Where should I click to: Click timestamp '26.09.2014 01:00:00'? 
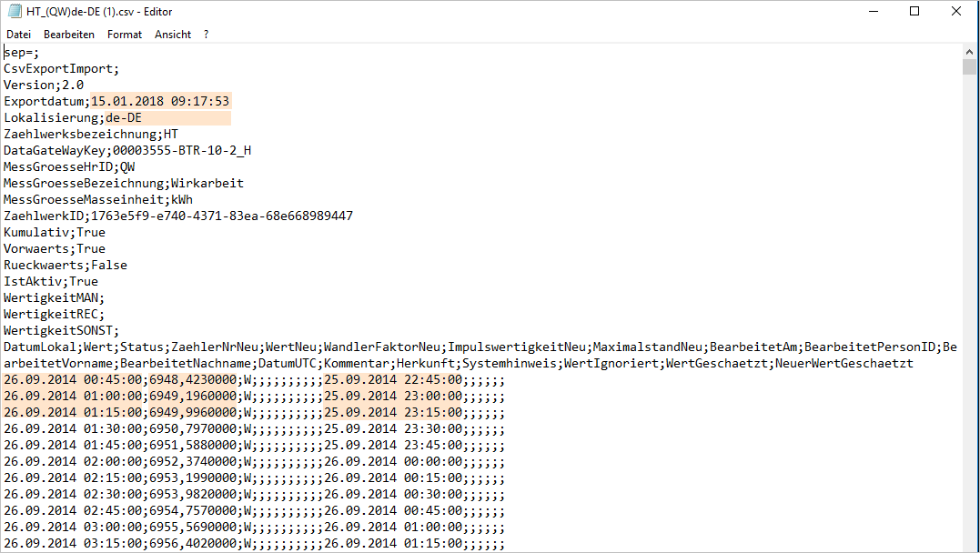click(x=73, y=396)
